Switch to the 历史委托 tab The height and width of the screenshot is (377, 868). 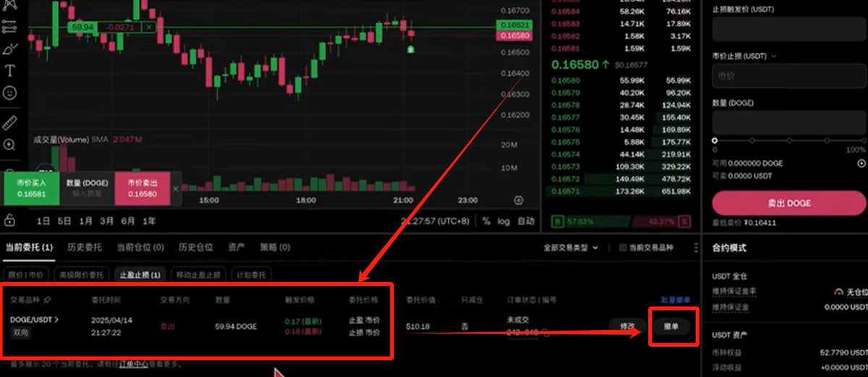pos(85,247)
